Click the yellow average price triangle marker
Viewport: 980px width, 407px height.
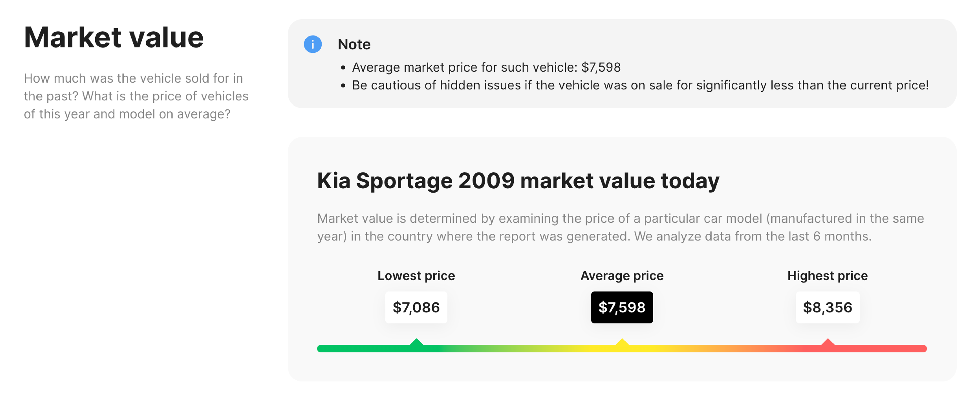(622, 342)
